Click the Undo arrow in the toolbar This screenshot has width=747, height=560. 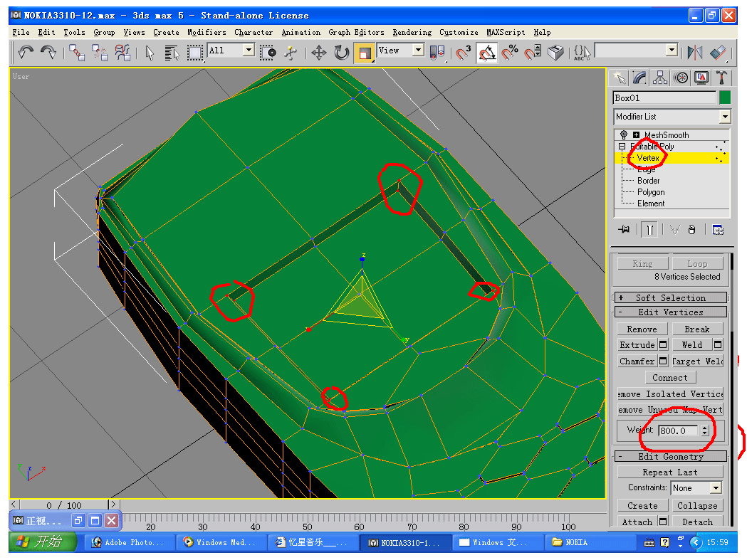(26, 52)
